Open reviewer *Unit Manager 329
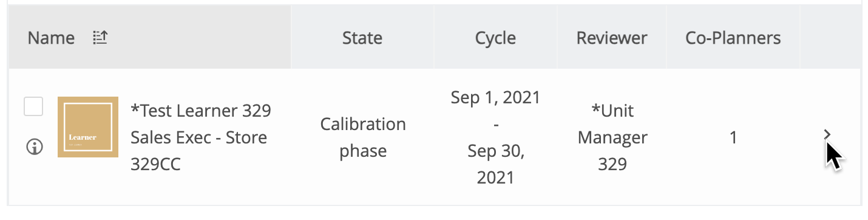 (x=612, y=137)
